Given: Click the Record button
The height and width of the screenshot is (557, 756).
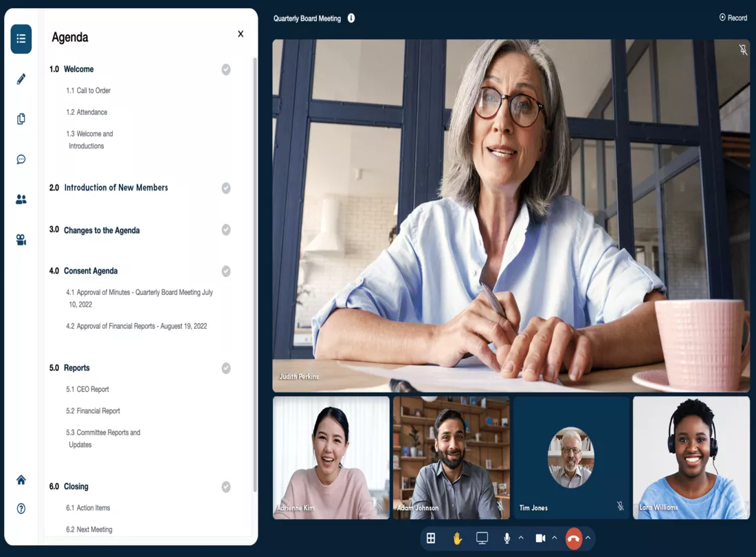Looking at the screenshot, I should [x=733, y=18].
